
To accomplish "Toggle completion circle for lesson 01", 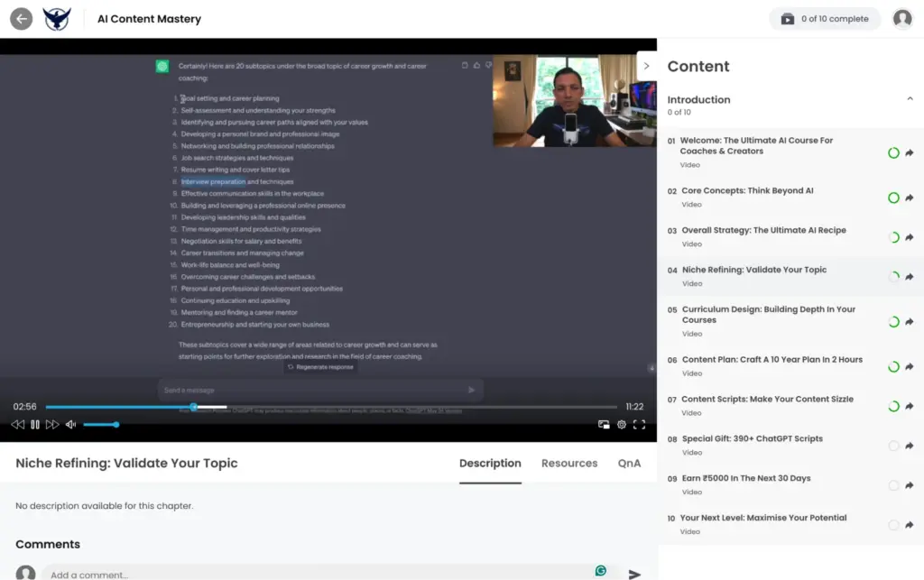I will coord(893,153).
